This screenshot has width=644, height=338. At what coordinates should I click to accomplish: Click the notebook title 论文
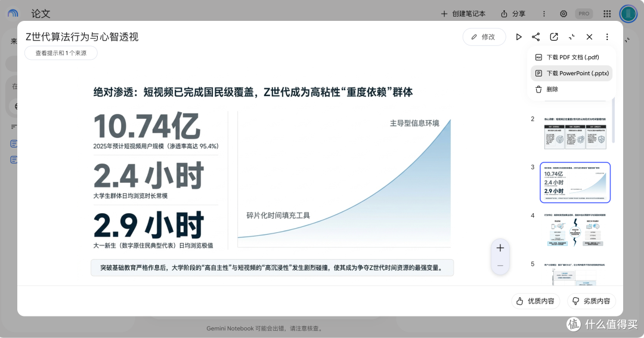click(41, 14)
